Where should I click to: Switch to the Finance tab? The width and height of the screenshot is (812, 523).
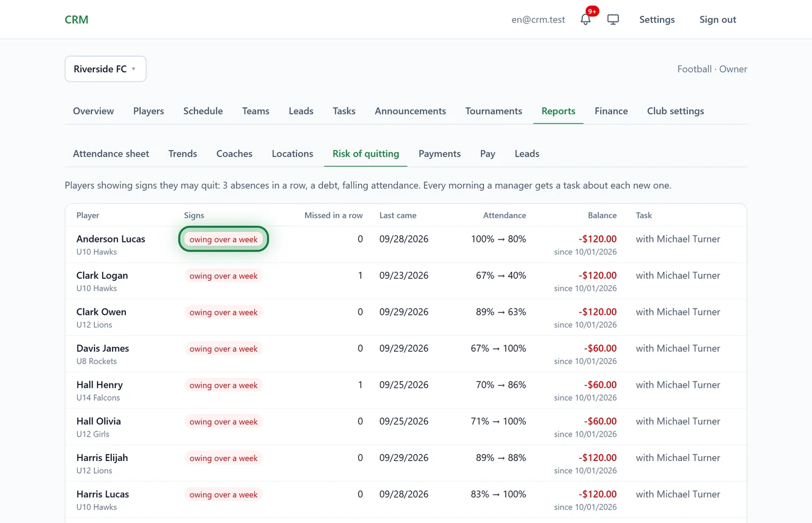tap(611, 111)
